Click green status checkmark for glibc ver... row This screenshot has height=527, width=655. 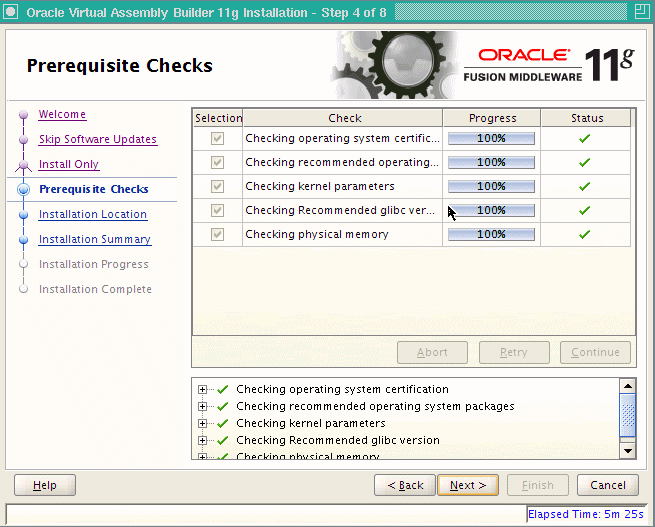point(584,210)
